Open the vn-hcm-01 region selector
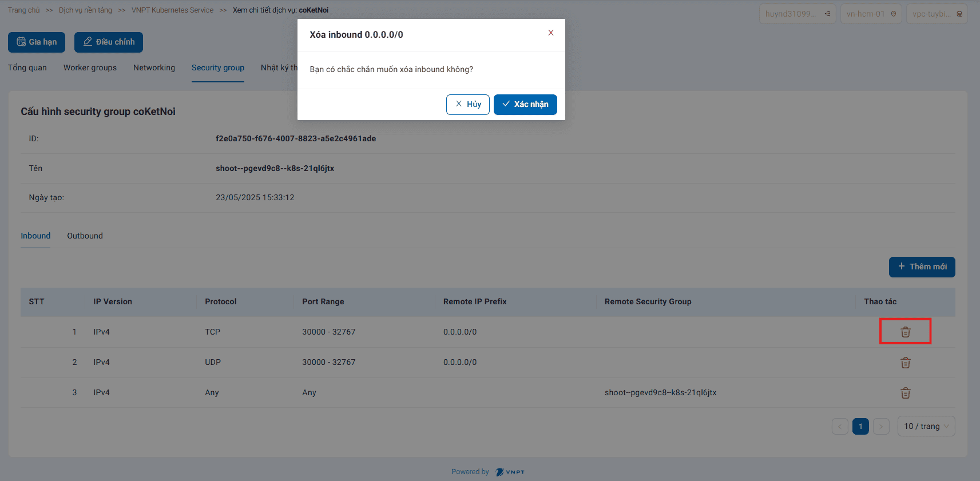The height and width of the screenshot is (481, 980). [x=871, y=14]
